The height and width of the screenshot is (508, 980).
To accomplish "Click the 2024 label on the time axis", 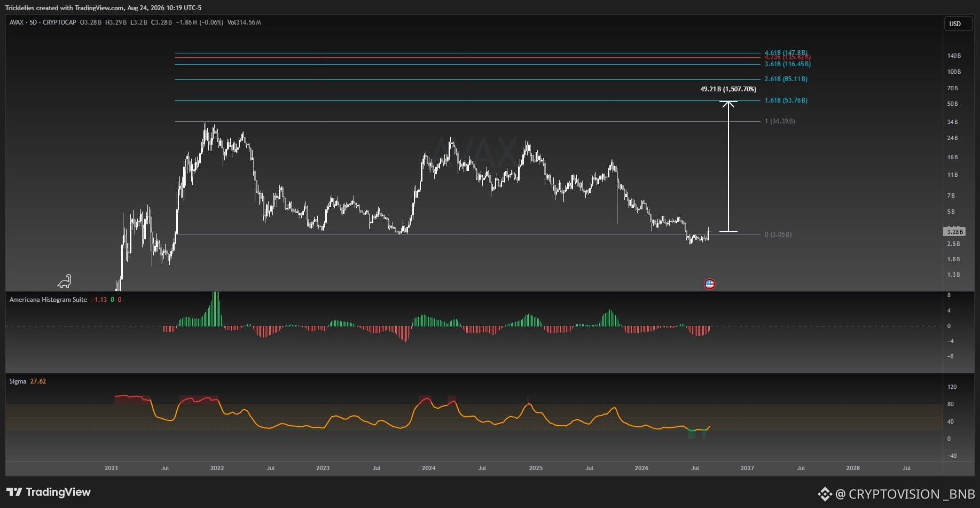I will tap(428, 468).
